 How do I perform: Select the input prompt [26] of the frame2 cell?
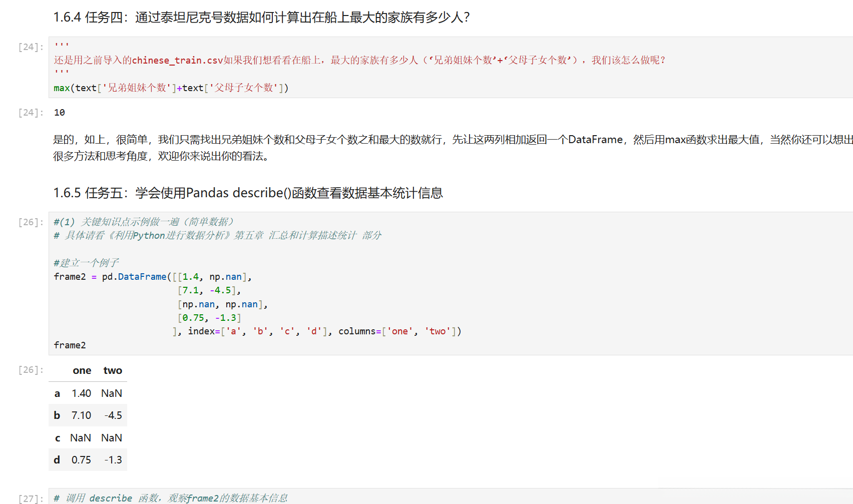(x=31, y=222)
